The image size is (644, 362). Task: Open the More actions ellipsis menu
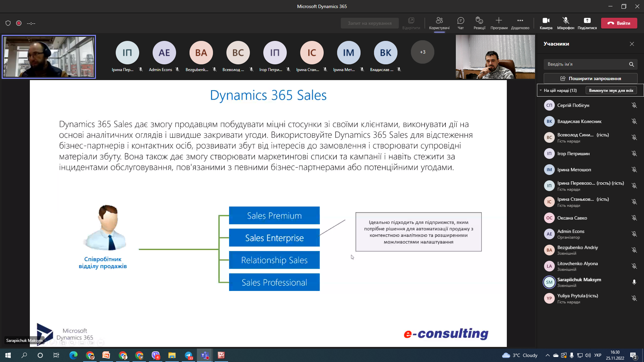(520, 21)
